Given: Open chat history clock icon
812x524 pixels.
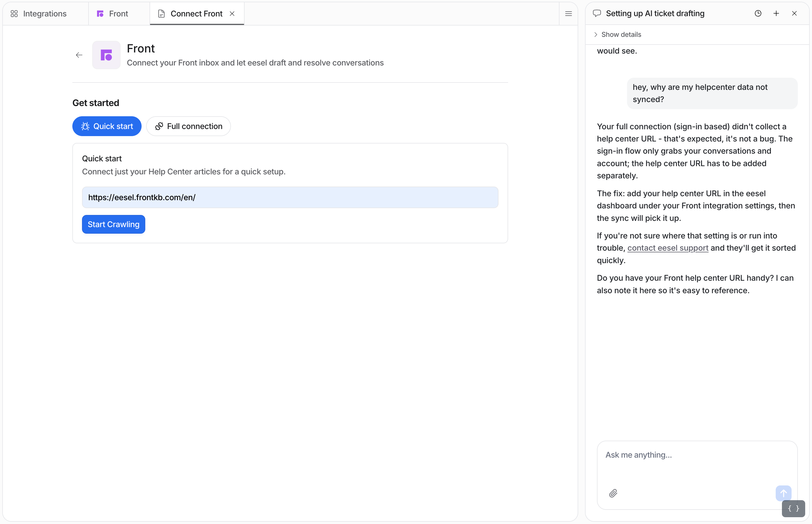Looking at the screenshot, I should click(x=758, y=13).
